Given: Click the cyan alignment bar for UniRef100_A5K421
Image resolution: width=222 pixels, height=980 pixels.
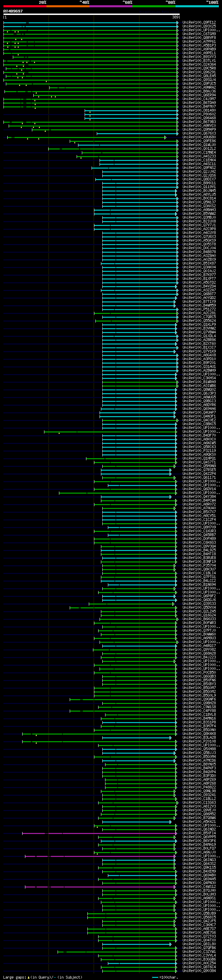Looking at the screenshot, I should pyautogui.click(x=137, y=822).
